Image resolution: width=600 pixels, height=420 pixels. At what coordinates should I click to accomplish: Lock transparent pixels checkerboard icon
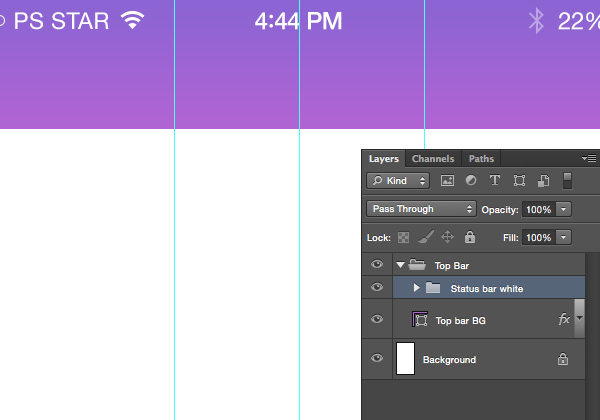click(x=403, y=238)
